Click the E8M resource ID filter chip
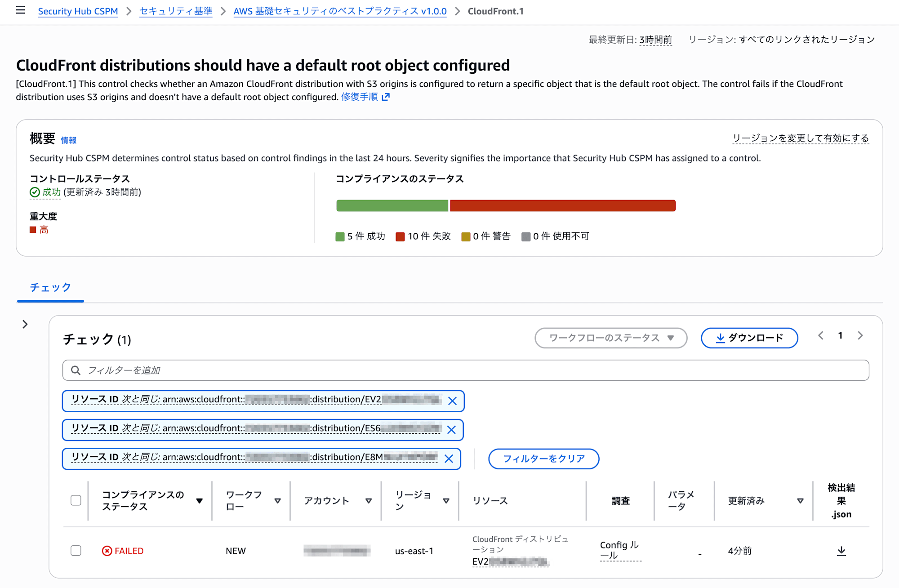The width and height of the screenshot is (899, 588). coord(261,459)
